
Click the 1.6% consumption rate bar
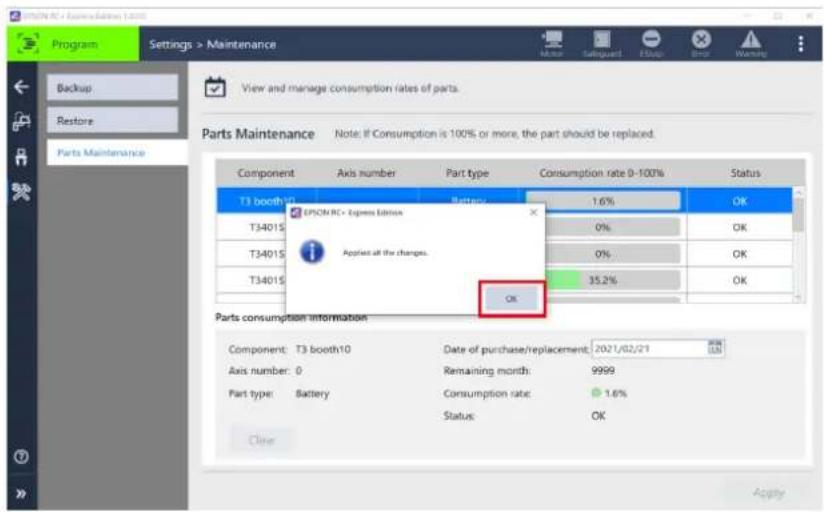[x=602, y=201]
